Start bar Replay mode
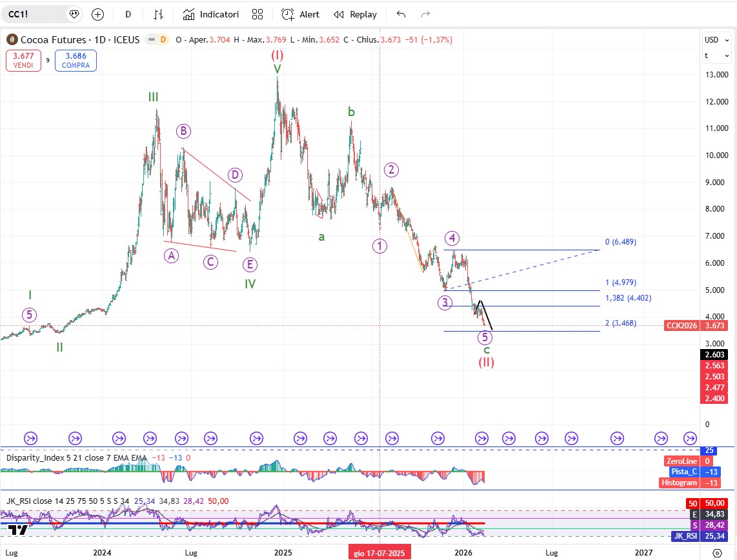 point(356,14)
